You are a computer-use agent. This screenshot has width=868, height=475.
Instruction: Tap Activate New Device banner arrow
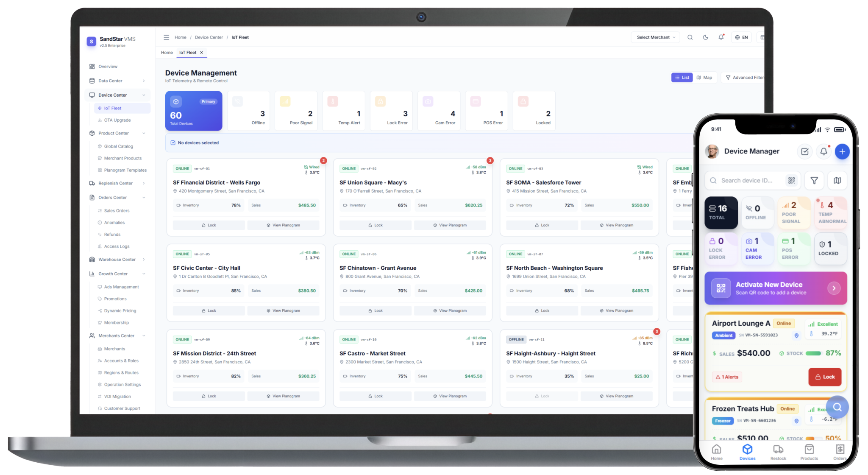(834, 288)
